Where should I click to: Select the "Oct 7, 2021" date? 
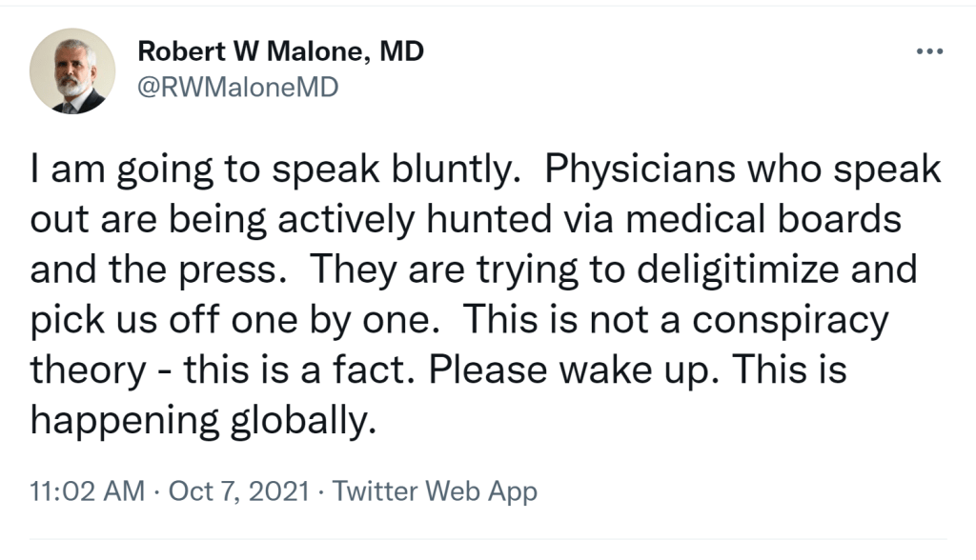point(238,492)
